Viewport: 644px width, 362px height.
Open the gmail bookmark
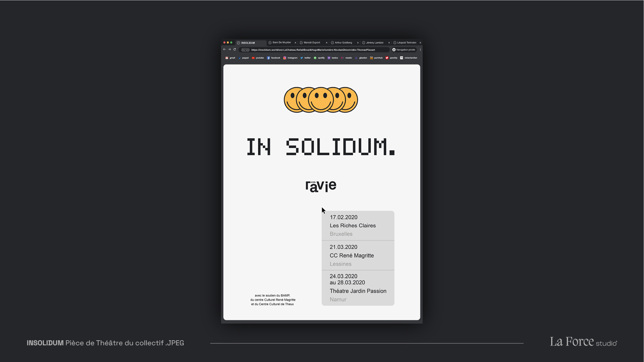click(230, 58)
